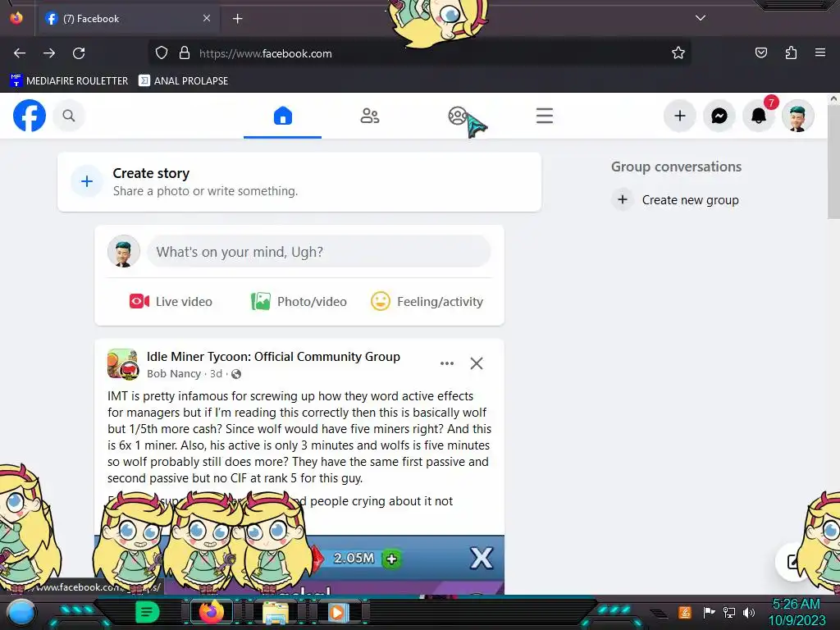Open Messenger chats icon

click(x=719, y=116)
